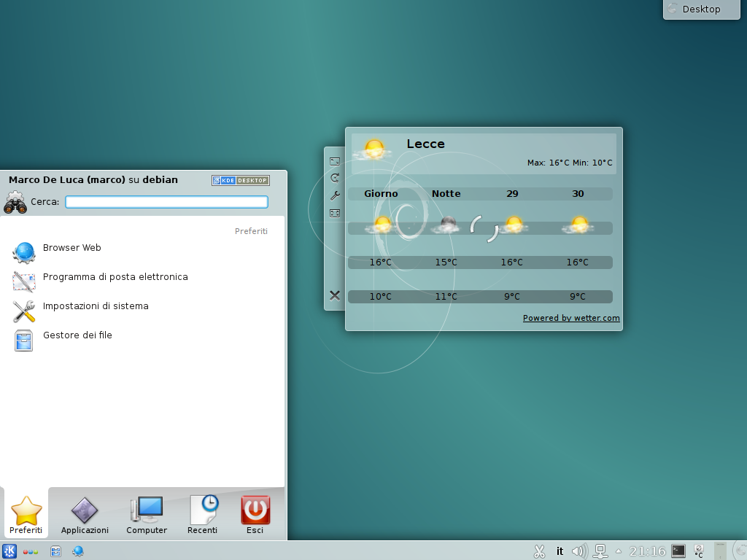Open Klipper clipboard from system tray
Image resolution: width=747 pixels, height=560 pixels.
pos(540,551)
